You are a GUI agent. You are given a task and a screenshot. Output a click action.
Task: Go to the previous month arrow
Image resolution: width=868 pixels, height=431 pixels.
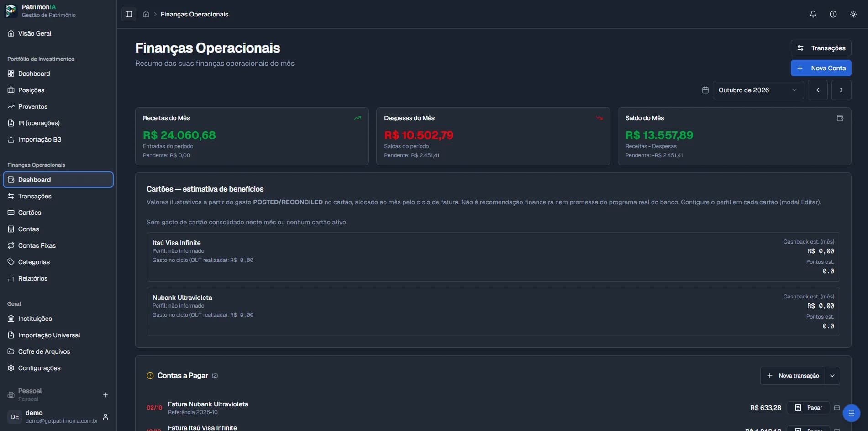click(818, 90)
